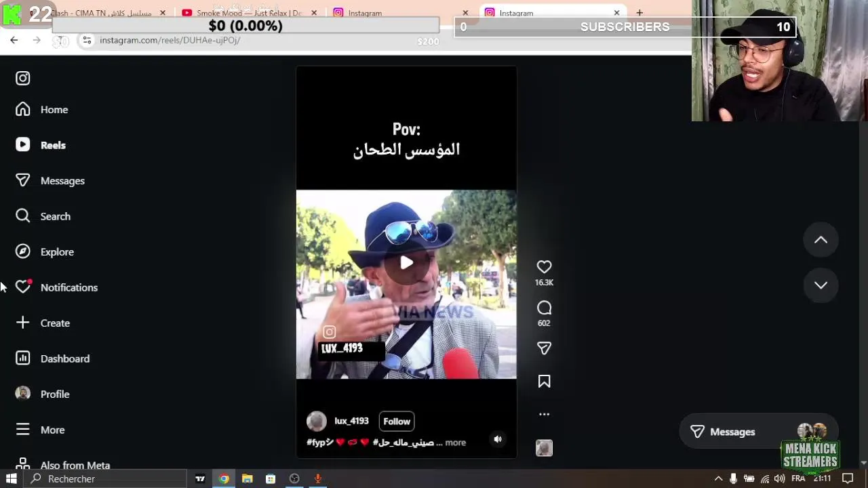Open the Home page

pos(42,110)
